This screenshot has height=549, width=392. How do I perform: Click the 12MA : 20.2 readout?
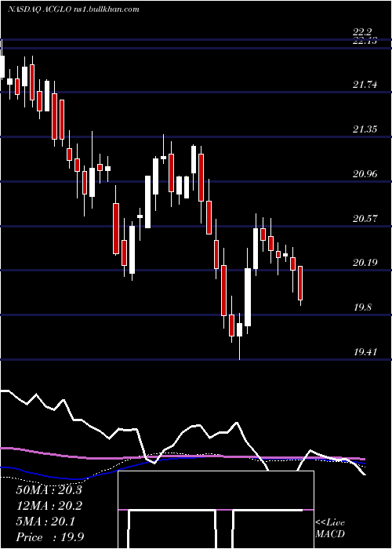tap(49, 506)
